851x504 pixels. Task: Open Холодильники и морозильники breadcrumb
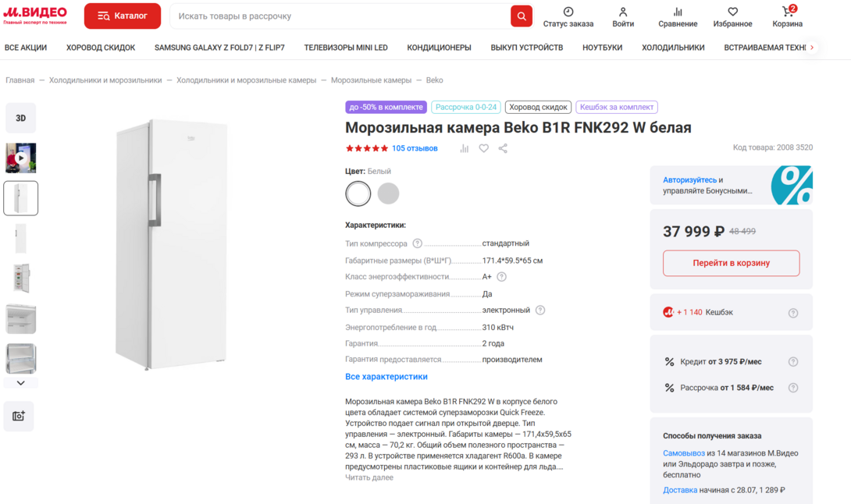coord(105,80)
